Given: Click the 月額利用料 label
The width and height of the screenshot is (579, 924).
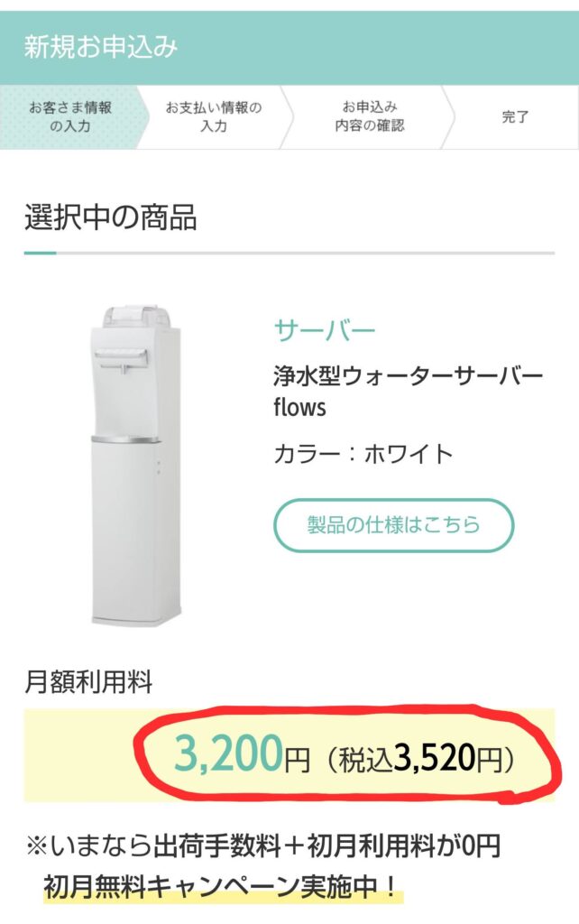Looking at the screenshot, I should pyautogui.click(x=89, y=682).
